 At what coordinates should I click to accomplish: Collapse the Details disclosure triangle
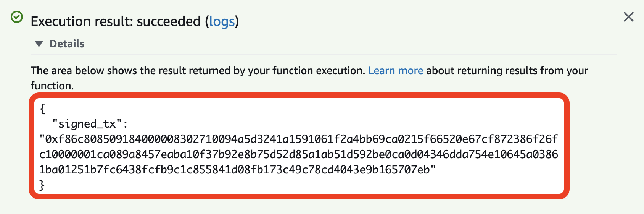[x=39, y=44]
